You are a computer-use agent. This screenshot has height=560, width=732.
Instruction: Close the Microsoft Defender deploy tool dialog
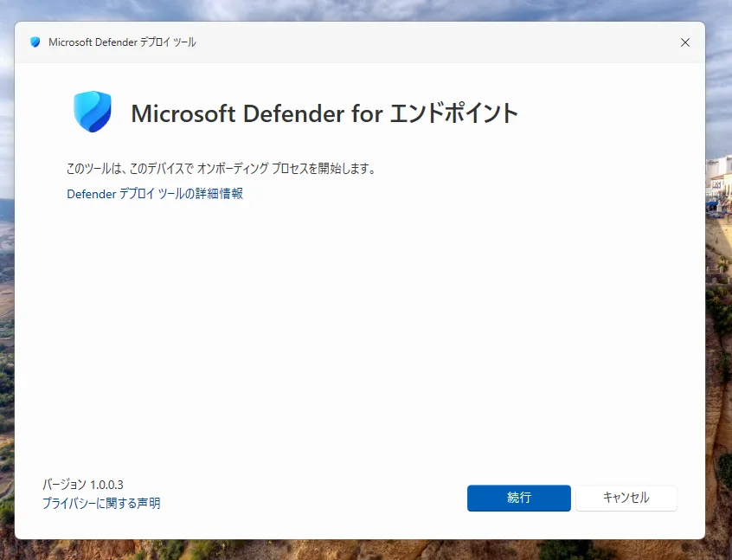pos(685,42)
